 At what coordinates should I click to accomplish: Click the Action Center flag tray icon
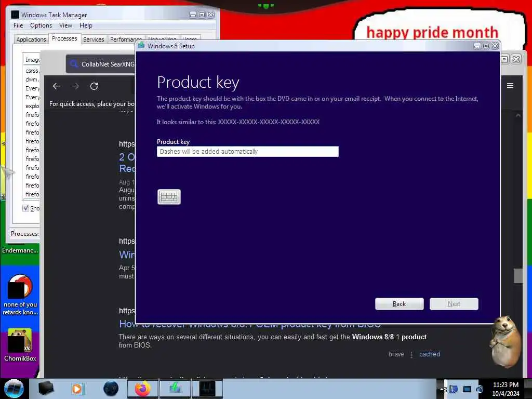tap(453, 389)
